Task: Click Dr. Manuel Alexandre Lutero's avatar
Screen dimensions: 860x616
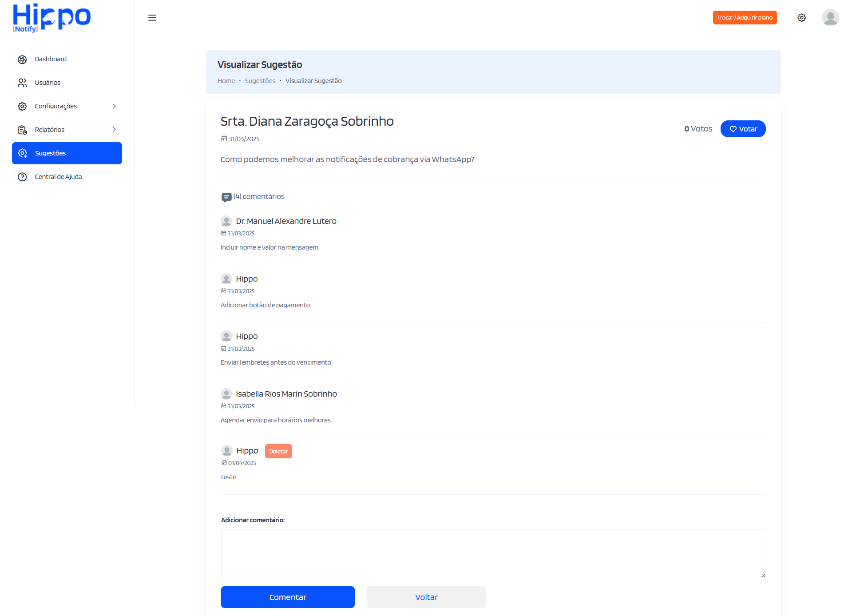Action: point(226,221)
